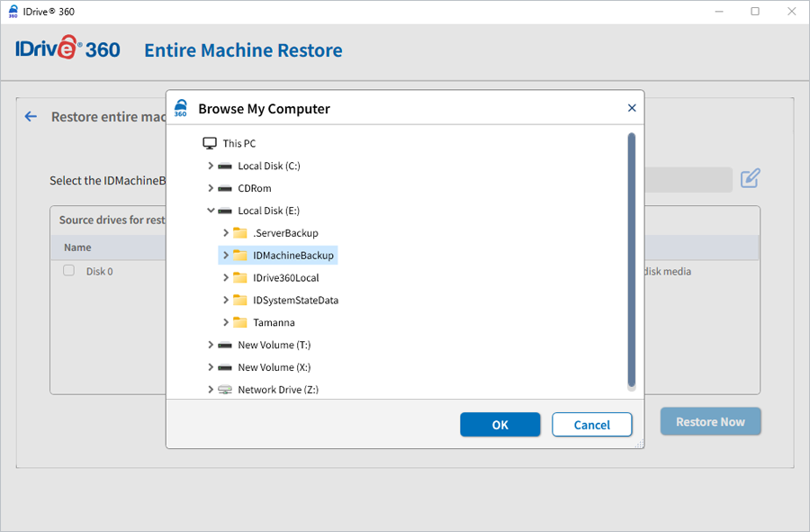Select the IDrive360Local folder name
Viewport: 810px width, 532px height.
pyautogui.click(x=286, y=278)
